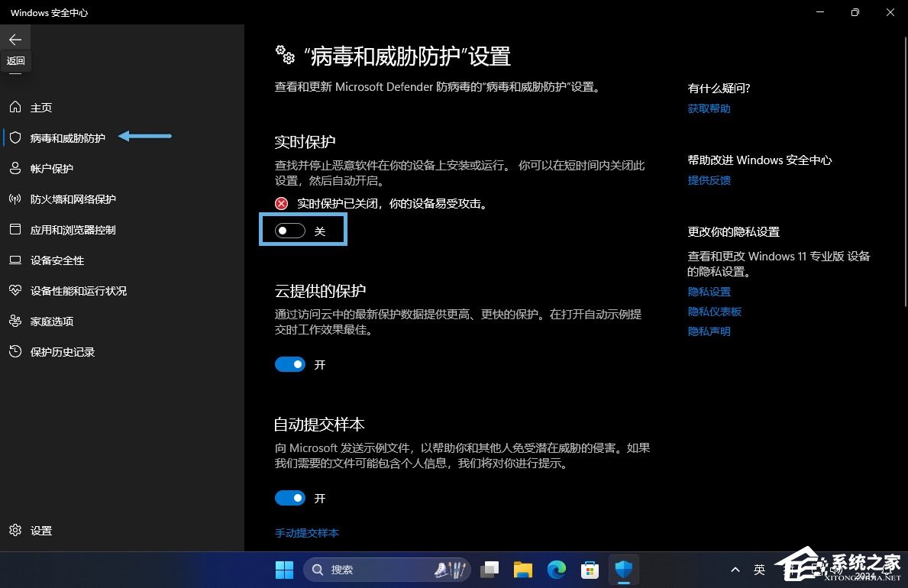Turn on 实时保护 toggle
This screenshot has width=908, height=588.
pos(290,231)
